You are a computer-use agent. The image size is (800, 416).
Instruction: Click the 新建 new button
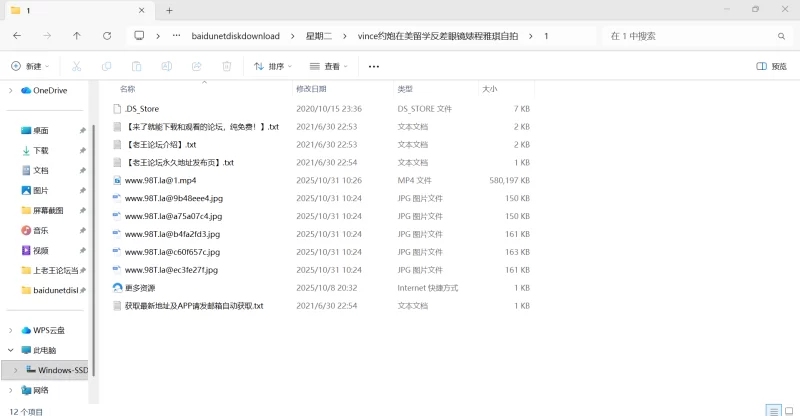coord(30,66)
